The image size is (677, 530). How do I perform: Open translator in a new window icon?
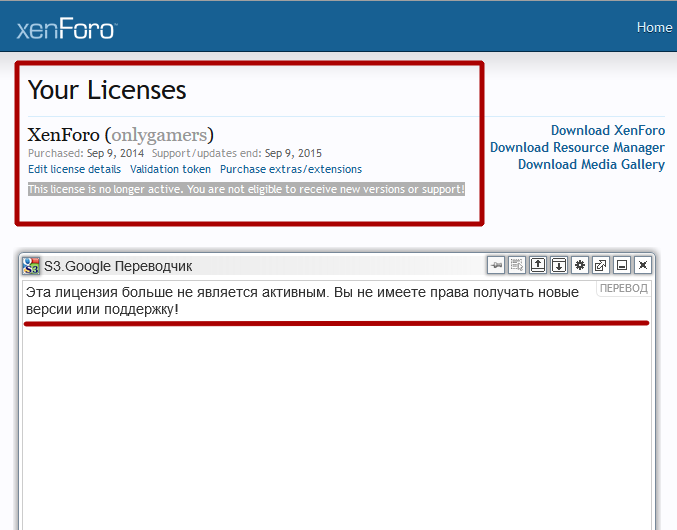[x=600, y=265]
